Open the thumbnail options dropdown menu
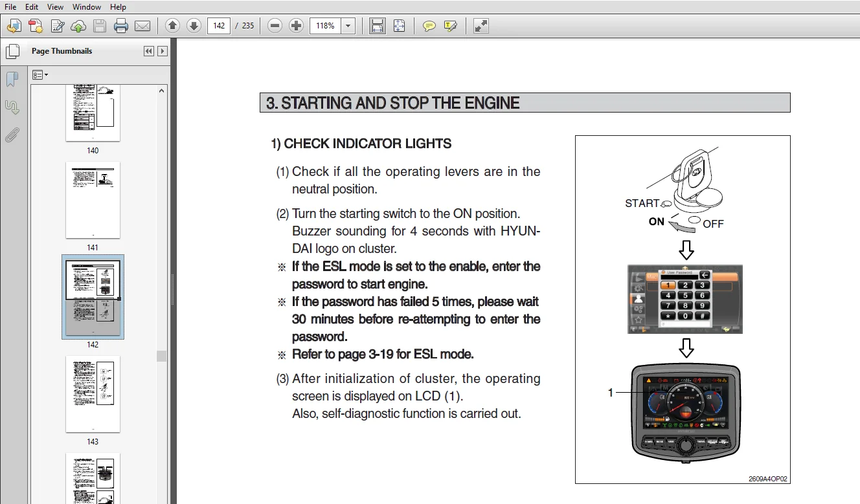860x504 pixels. [x=40, y=75]
